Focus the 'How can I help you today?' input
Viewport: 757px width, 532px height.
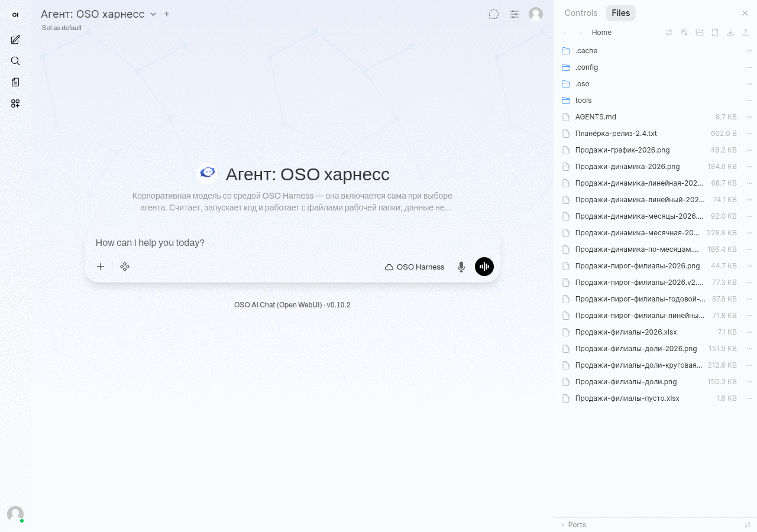pos(292,243)
